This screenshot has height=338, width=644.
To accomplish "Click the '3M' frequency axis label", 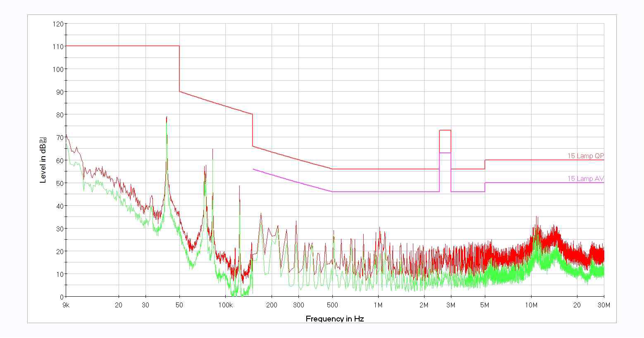I will point(451,305).
